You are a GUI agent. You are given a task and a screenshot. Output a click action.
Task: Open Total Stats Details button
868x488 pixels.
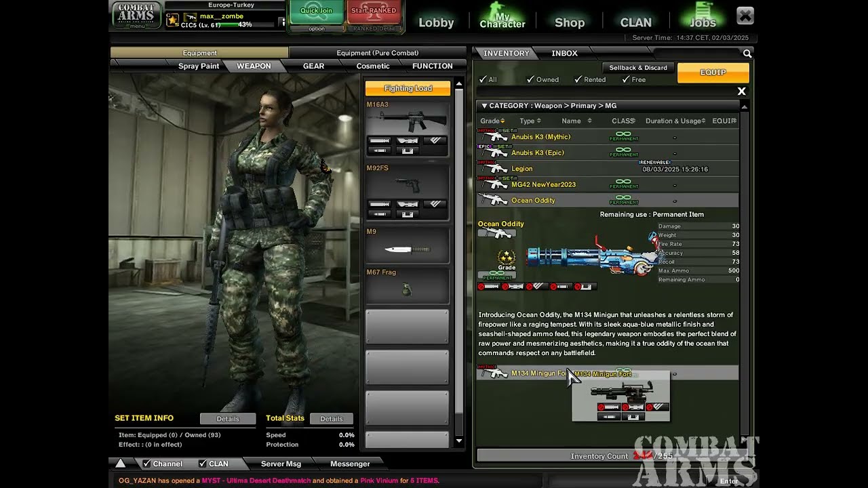pyautogui.click(x=331, y=419)
